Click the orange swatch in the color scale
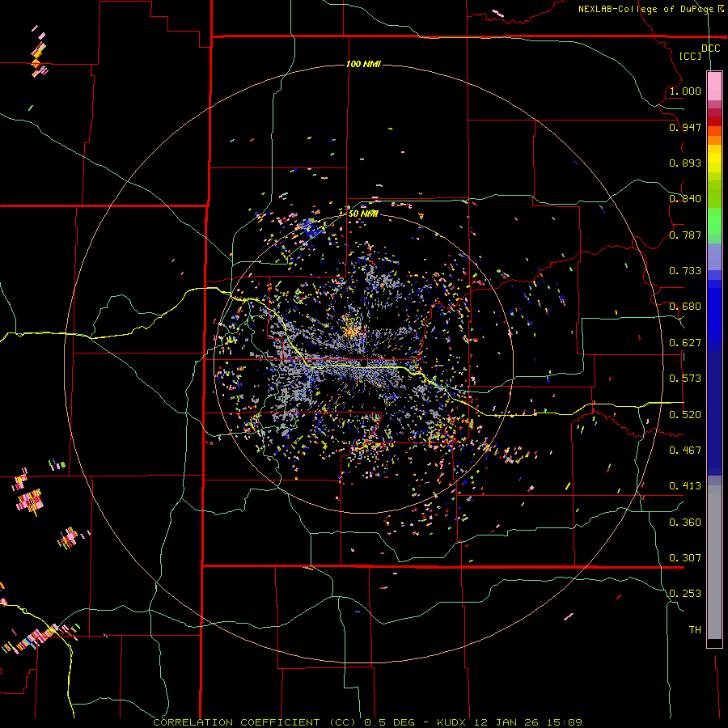 (714, 140)
